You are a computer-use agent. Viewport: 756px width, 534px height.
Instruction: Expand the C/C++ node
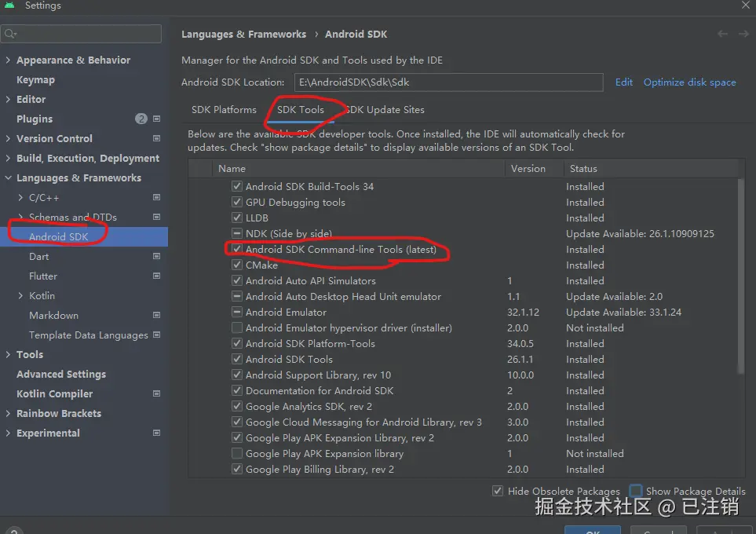pyautogui.click(x=20, y=197)
